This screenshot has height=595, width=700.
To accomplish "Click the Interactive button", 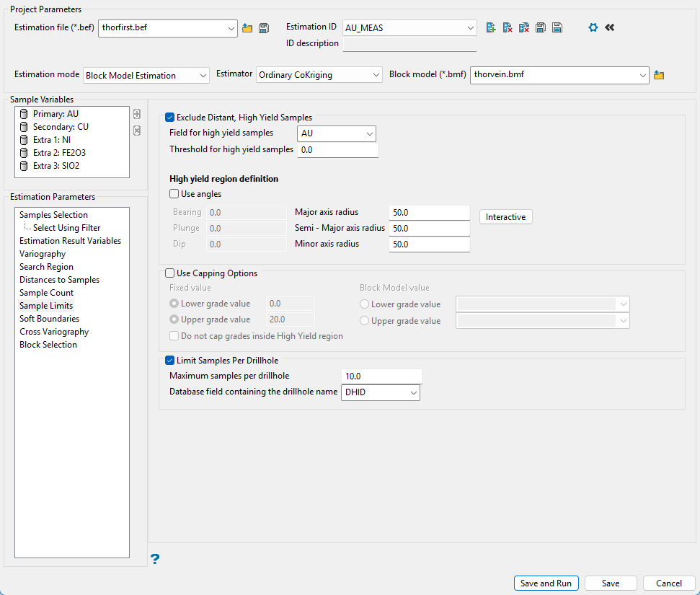I will (x=505, y=217).
